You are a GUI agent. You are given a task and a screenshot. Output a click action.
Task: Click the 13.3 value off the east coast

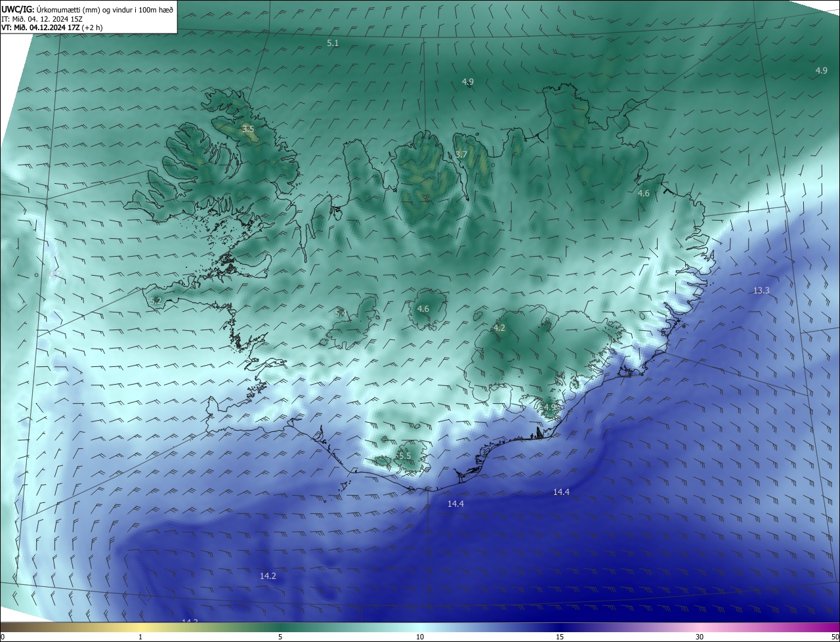pyautogui.click(x=761, y=290)
